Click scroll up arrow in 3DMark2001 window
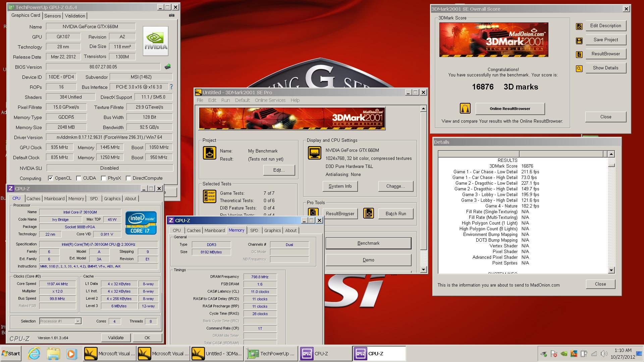The height and width of the screenshot is (362, 644). point(423,109)
